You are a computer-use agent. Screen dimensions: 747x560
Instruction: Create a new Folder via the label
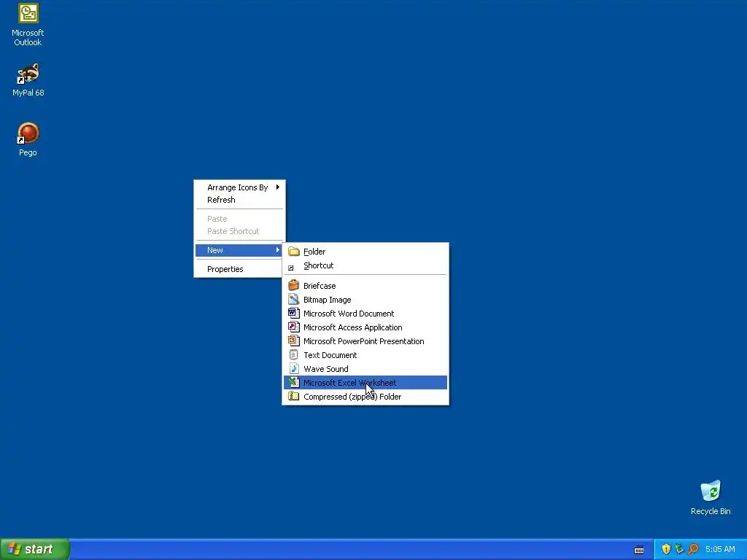[314, 252]
